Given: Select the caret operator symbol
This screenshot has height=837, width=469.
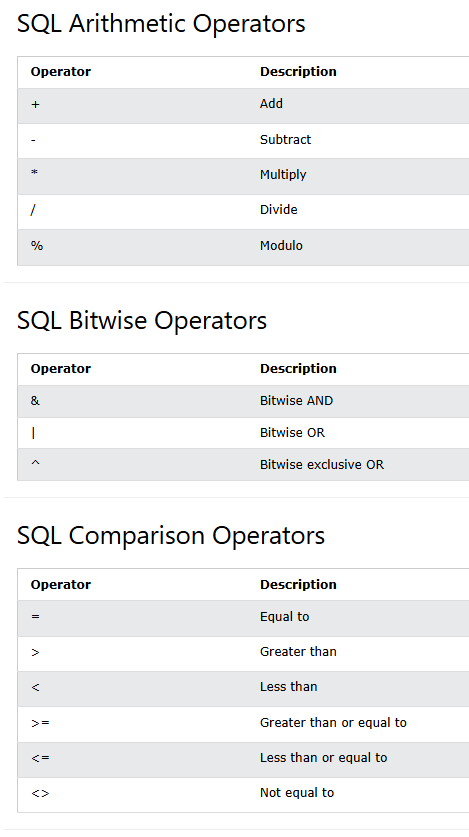Looking at the screenshot, I should click(x=35, y=463).
